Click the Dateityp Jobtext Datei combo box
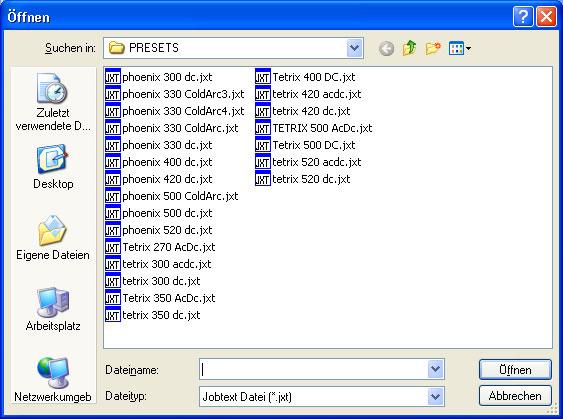This screenshot has height=419, width=563. pos(322,396)
